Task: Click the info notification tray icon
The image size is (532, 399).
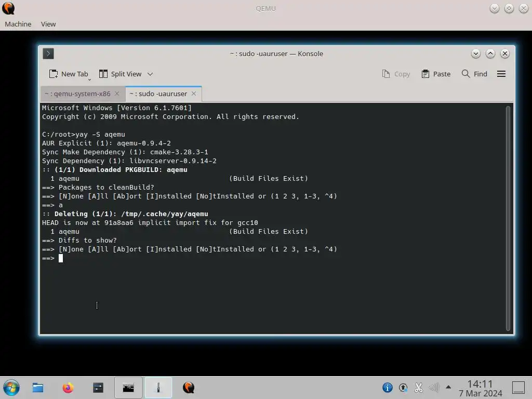Action: (388, 388)
